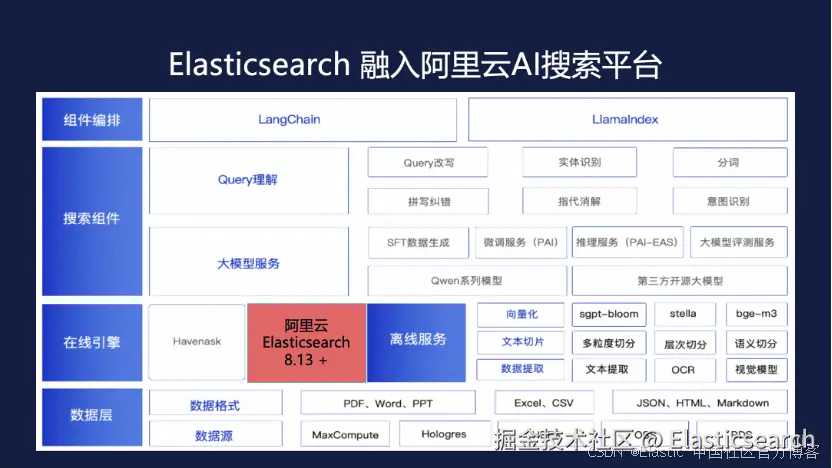Click the MaxCompute box
832x468 pixels.
tap(345, 434)
